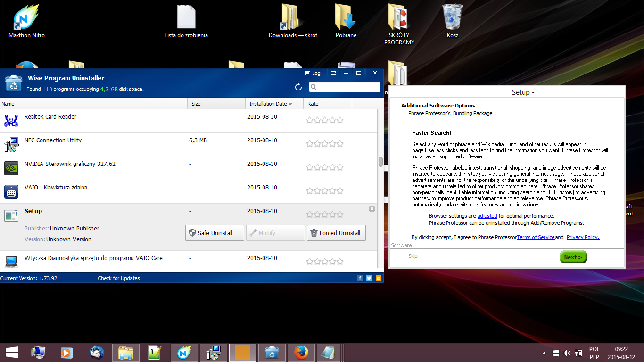Click Safe Uninstall for Setup
The image size is (644, 362).
point(215,233)
